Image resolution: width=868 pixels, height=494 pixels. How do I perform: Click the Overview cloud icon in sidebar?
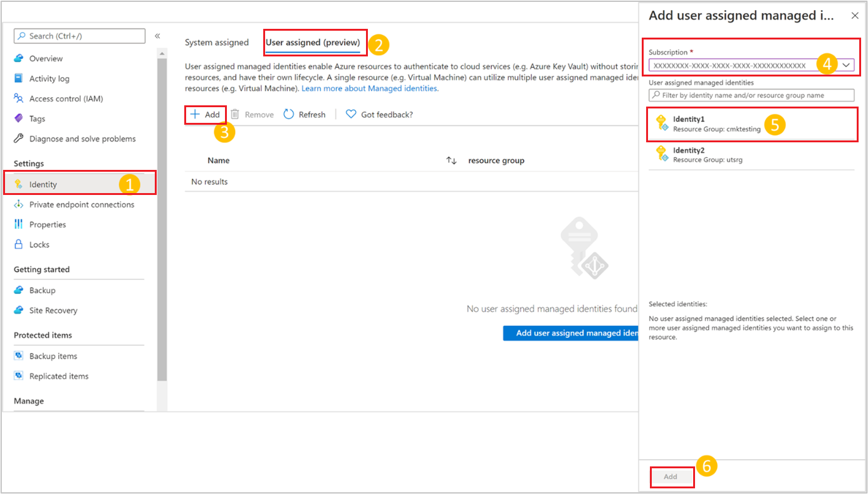click(18, 58)
